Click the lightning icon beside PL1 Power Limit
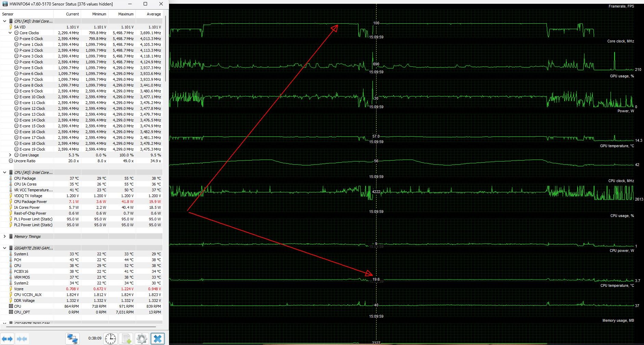This screenshot has width=644, height=345. point(11,219)
